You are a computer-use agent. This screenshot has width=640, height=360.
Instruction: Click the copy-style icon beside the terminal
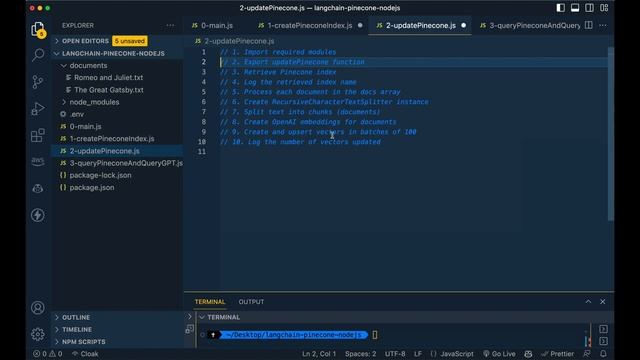pos(189,329)
